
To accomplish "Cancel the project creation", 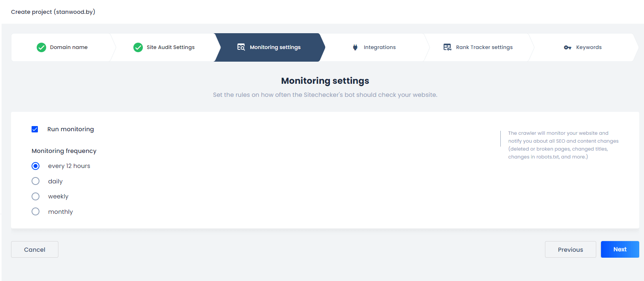I will coord(35,249).
